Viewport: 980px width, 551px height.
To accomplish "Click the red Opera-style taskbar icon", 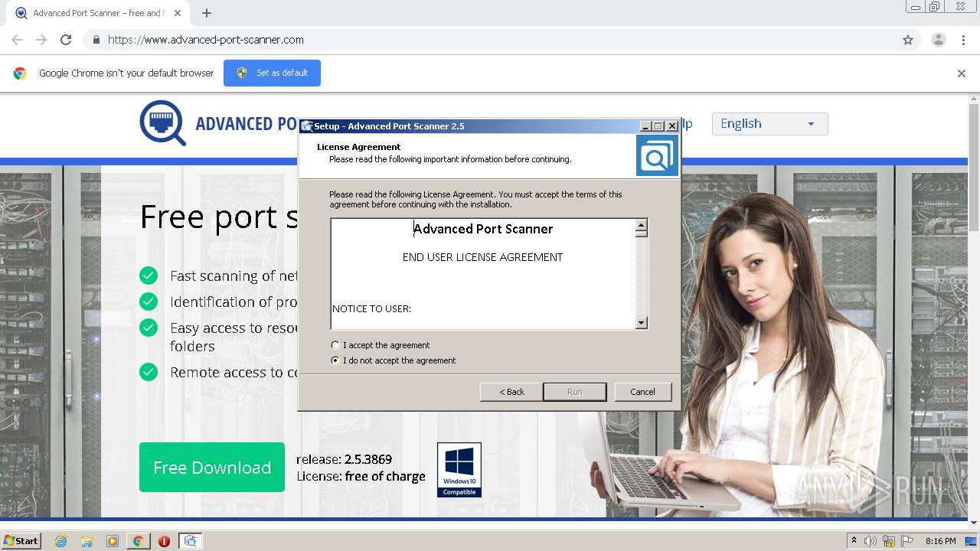I will [x=164, y=541].
